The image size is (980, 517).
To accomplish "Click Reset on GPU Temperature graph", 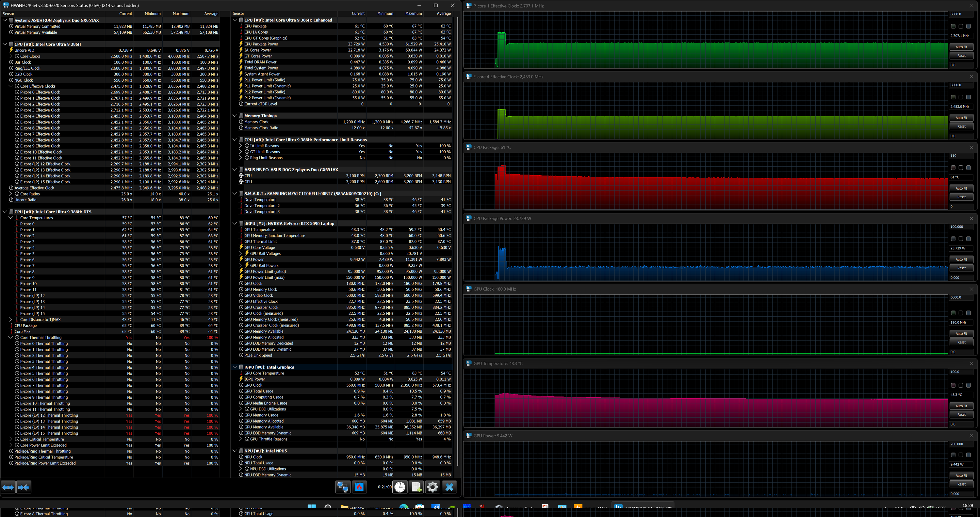I will click(x=961, y=415).
